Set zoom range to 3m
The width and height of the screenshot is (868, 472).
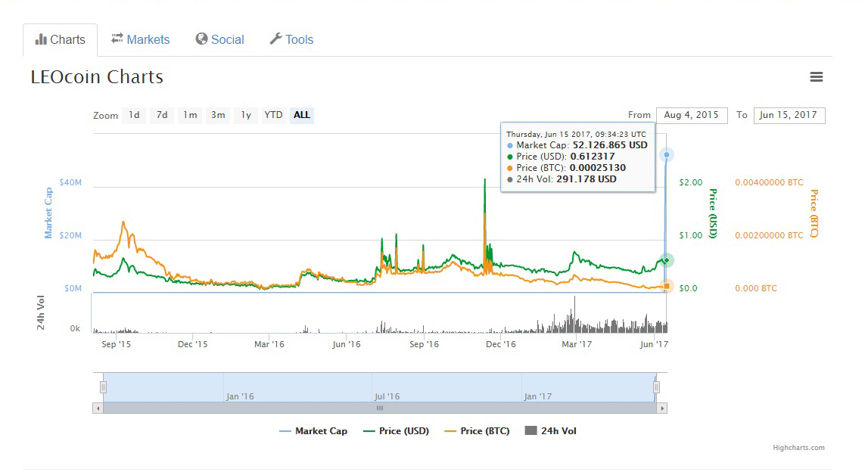[x=218, y=115]
